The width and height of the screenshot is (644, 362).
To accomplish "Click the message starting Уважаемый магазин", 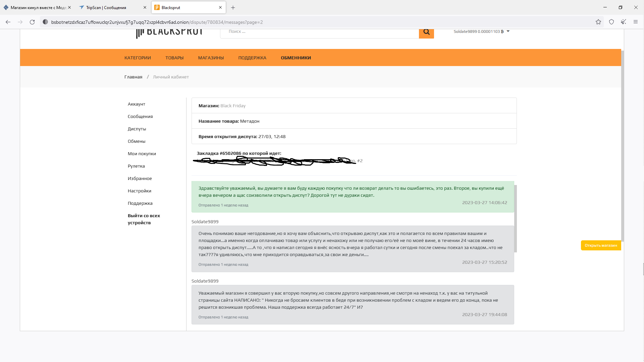I will click(353, 305).
